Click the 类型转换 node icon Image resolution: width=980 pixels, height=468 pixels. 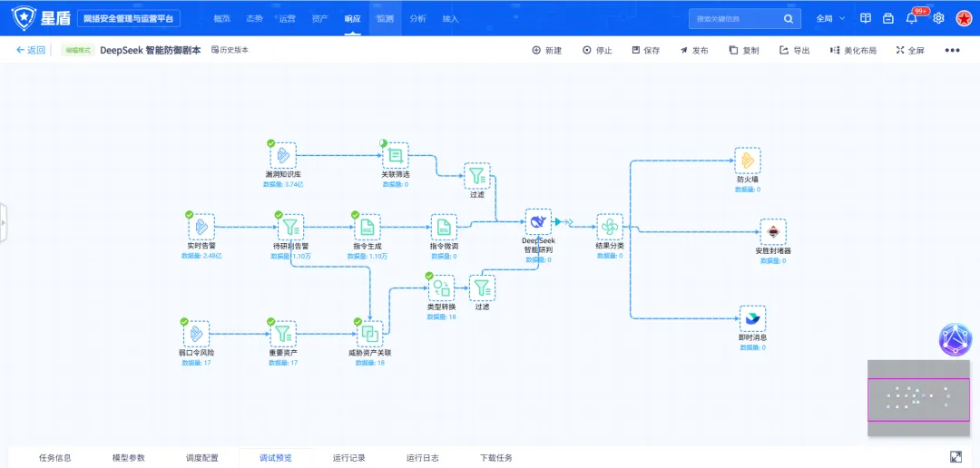coord(441,288)
